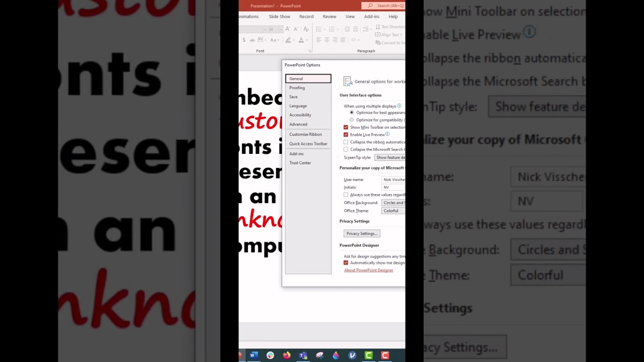Open Snipping Tool from the taskbar
This screenshot has height=362, width=644.
[x=319, y=355]
